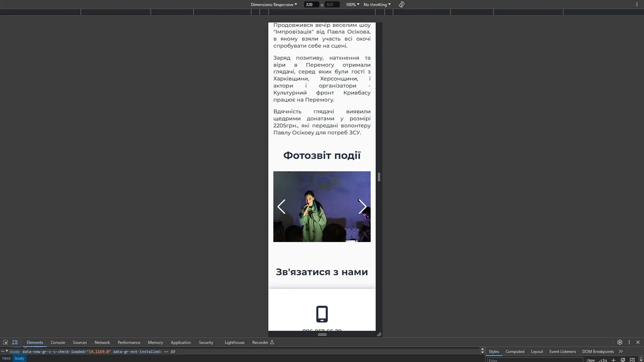Select the Styles sidebar tab
644x362 pixels.
[x=494, y=351]
